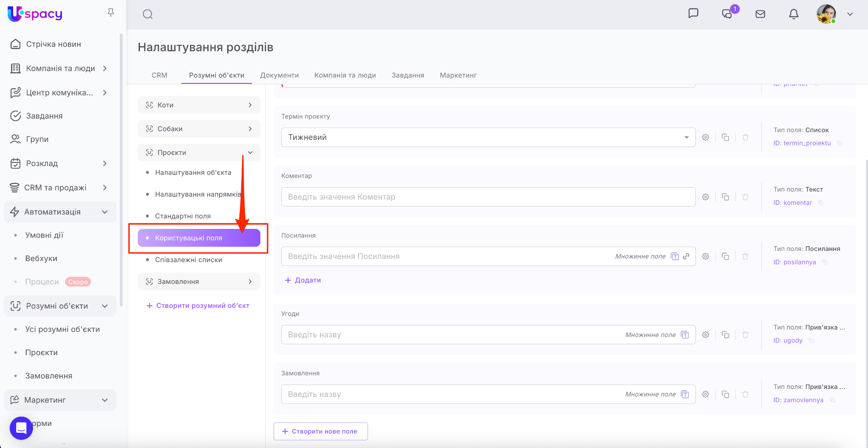Click Створити нове поле button
The height and width of the screenshot is (448, 868).
[320, 431]
